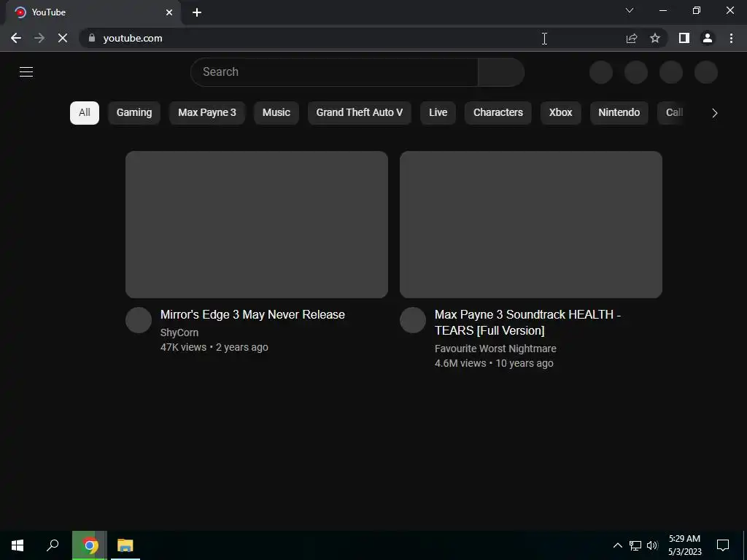
Task: Visit the ShyCorn channel link
Action: pyautogui.click(x=179, y=332)
